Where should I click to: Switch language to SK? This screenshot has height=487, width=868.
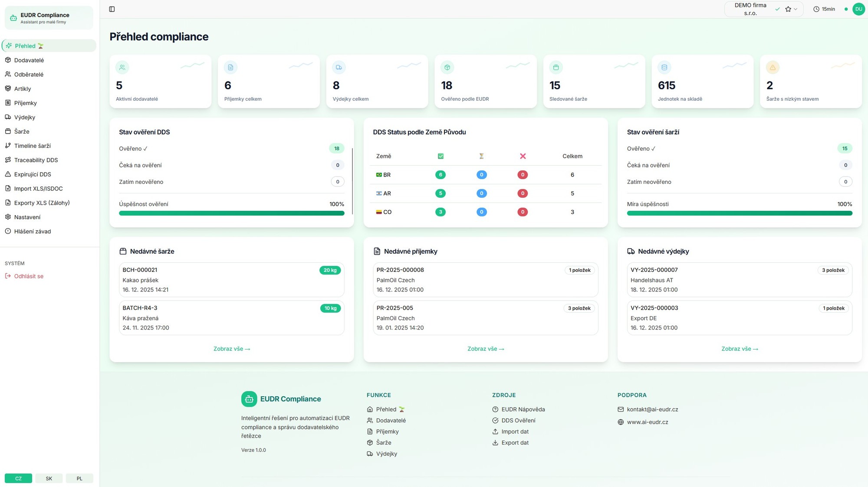49,478
